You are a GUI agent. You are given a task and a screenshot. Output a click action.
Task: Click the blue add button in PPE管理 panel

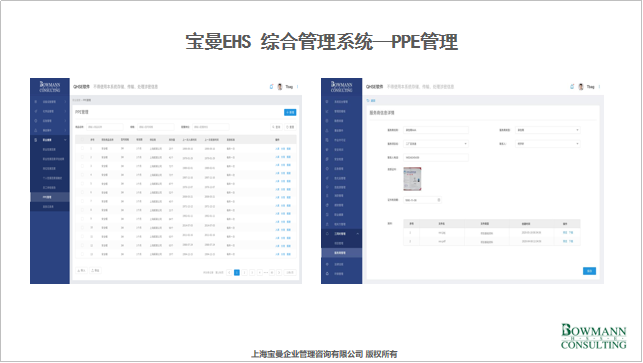[290, 112]
